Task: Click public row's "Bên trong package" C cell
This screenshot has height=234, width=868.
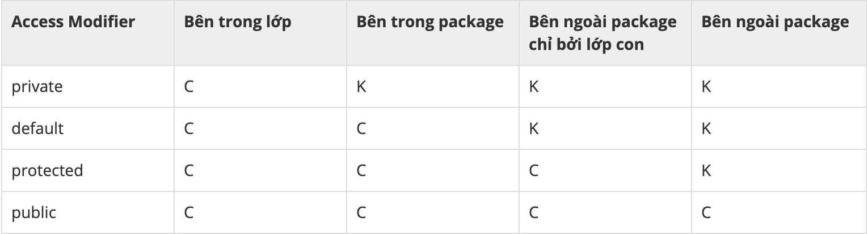Action: click(x=361, y=213)
